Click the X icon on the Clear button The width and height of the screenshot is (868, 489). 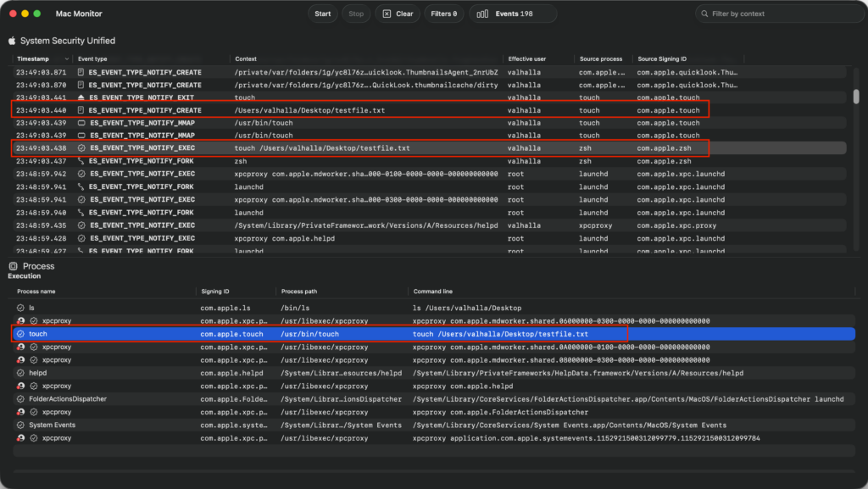point(387,14)
